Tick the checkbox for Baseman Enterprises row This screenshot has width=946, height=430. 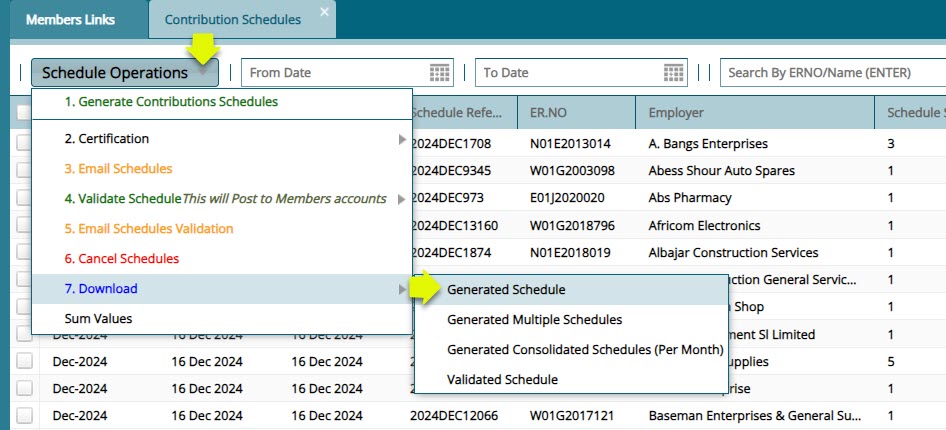coord(24,415)
